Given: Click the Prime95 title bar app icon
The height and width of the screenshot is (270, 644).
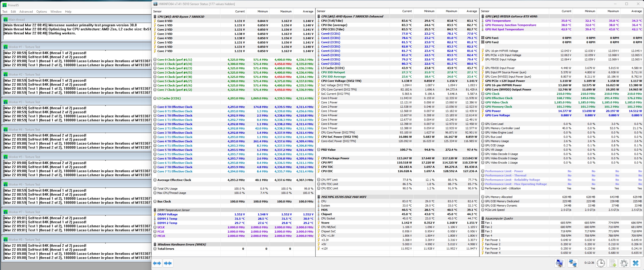Looking at the screenshot, I should click(x=4, y=5).
